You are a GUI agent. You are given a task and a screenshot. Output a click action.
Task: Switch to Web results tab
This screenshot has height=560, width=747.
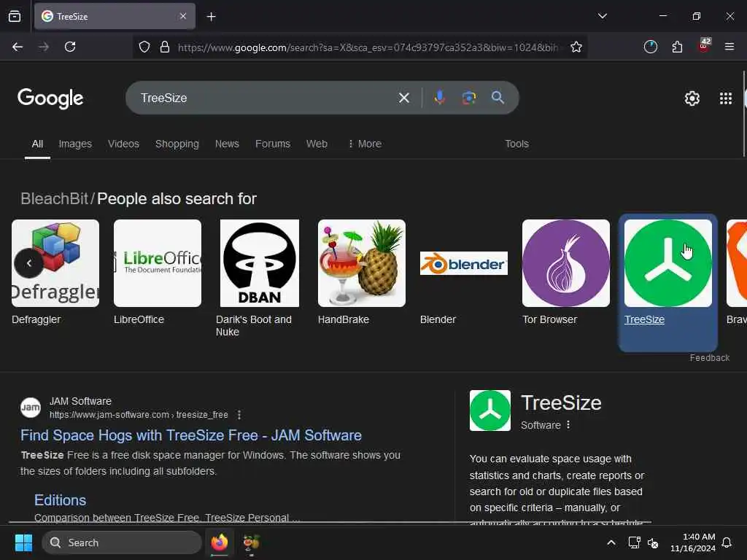pos(317,144)
